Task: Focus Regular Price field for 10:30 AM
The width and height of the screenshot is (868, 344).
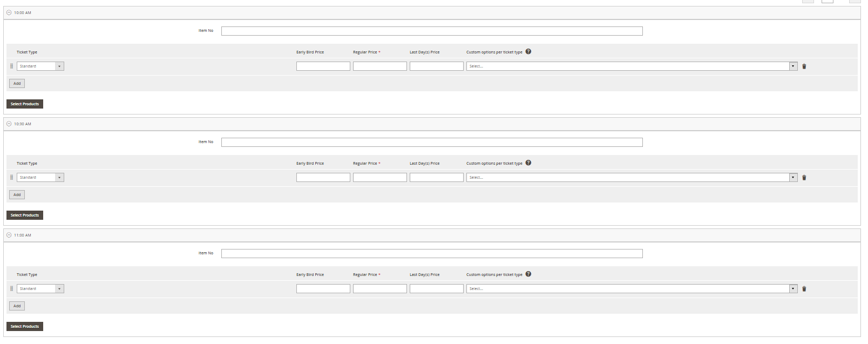Action: coord(380,178)
